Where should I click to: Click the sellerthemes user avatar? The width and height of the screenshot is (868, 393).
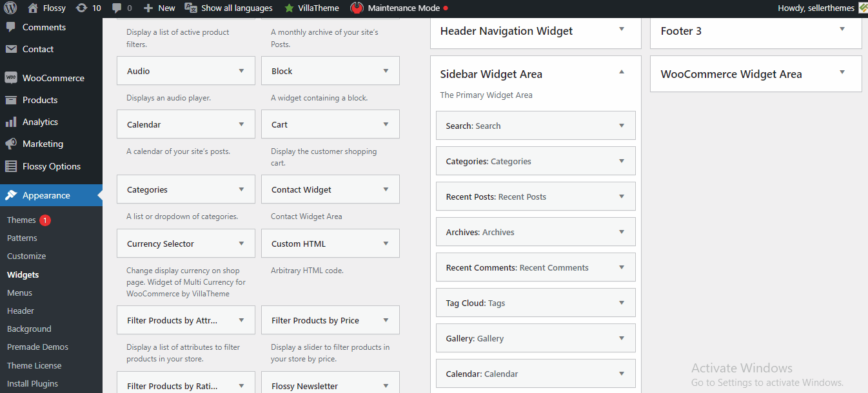coord(863,8)
